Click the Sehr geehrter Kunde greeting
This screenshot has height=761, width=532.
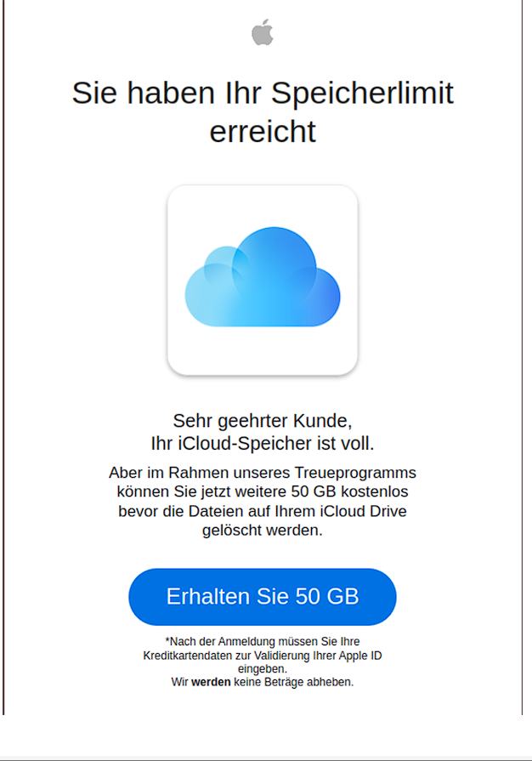tap(263, 421)
